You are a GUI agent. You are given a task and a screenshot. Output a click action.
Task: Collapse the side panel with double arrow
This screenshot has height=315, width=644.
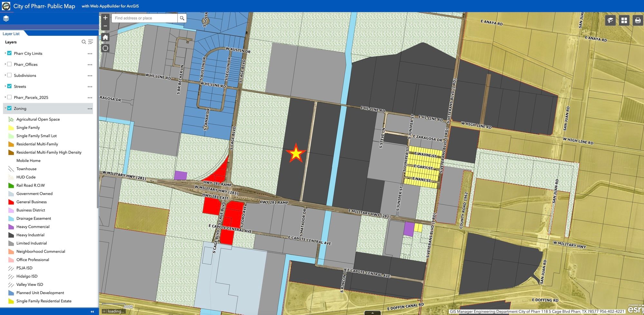click(x=92, y=311)
